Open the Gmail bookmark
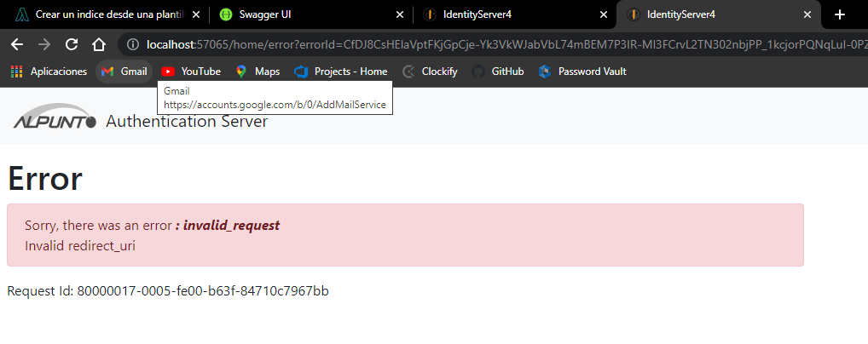The image size is (868, 344). (x=124, y=72)
